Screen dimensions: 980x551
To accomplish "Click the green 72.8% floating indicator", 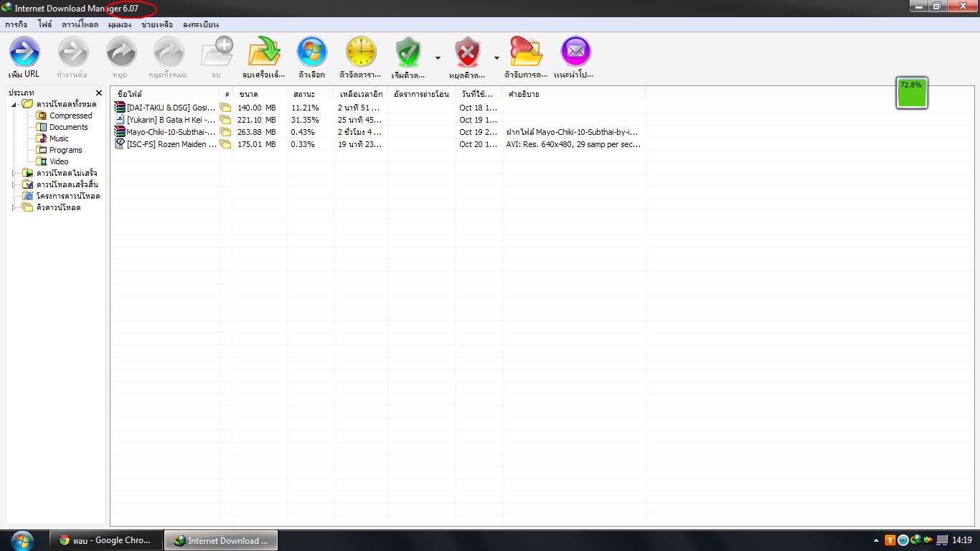I will tap(912, 93).
